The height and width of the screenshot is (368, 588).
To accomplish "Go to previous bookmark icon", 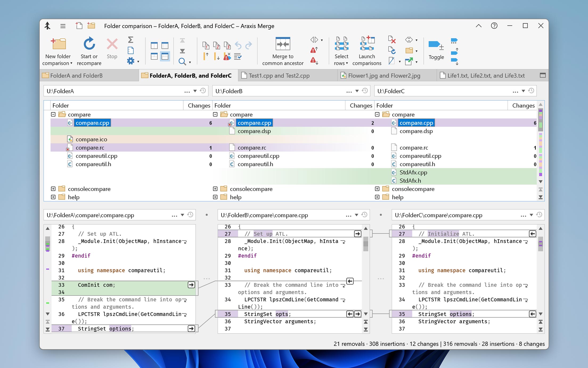I will [x=455, y=51].
